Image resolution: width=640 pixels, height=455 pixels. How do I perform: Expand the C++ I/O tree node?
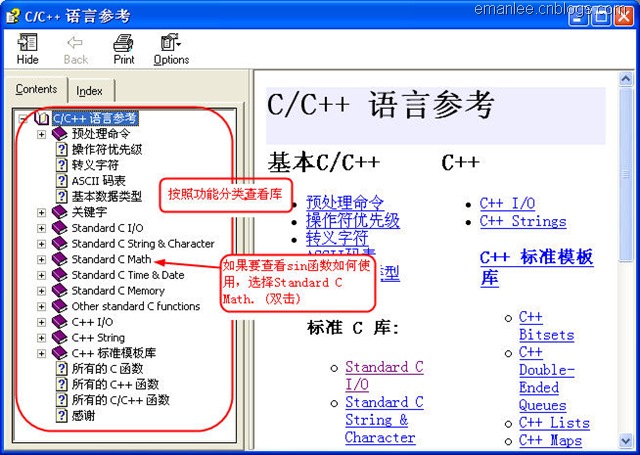coord(41,322)
